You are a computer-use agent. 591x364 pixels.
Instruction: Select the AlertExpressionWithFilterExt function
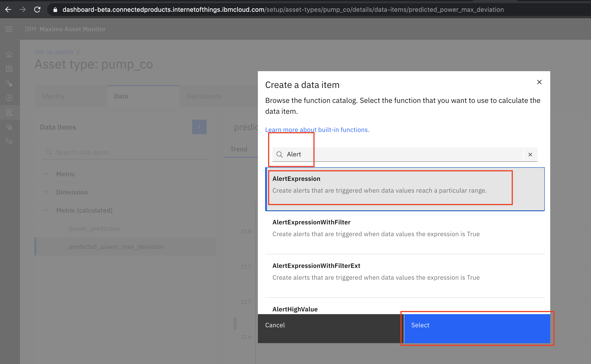coord(405,276)
